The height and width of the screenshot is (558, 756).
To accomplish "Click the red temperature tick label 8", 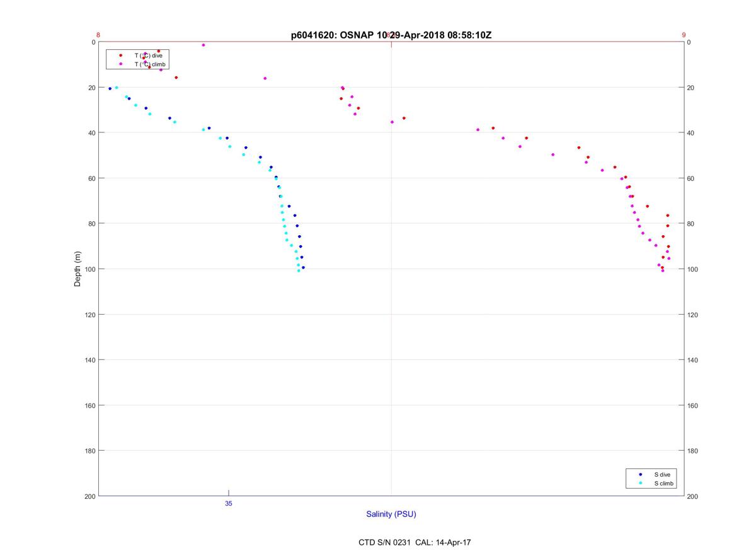I will [x=98, y=35].
